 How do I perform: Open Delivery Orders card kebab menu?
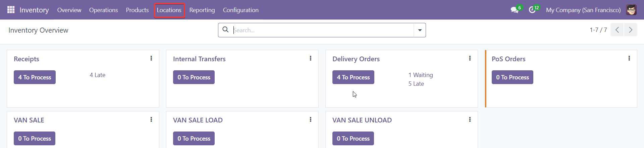(470, 59)
